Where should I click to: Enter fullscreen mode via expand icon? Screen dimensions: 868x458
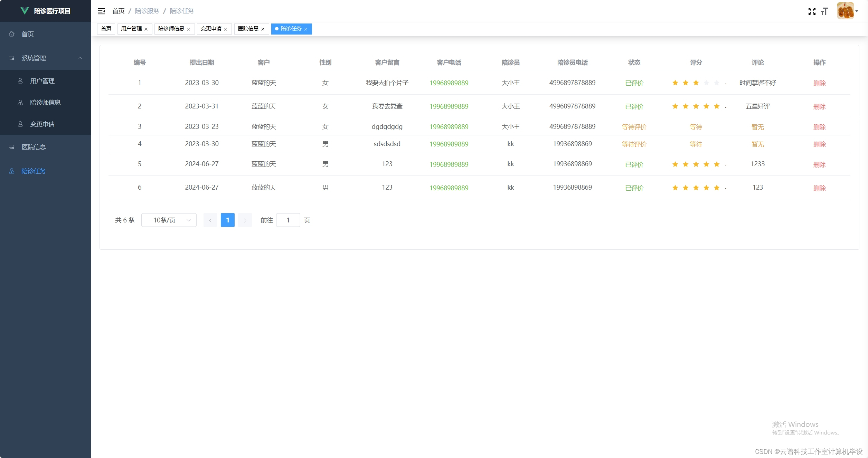pos(812,11)
